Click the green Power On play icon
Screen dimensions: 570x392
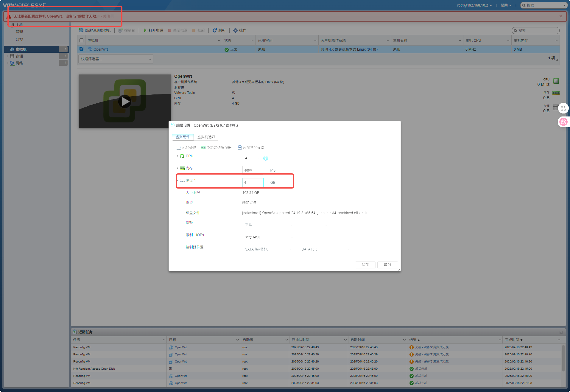point(145,30)
